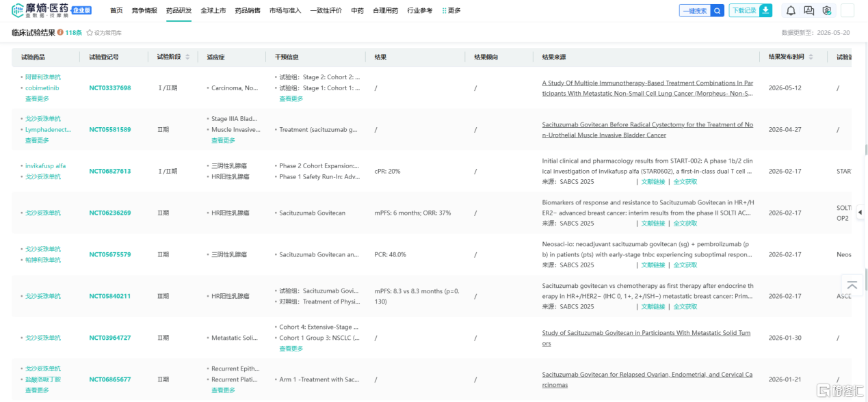Open trial NCT05675579
Viewport: 868px width, 402px height.
109,254
